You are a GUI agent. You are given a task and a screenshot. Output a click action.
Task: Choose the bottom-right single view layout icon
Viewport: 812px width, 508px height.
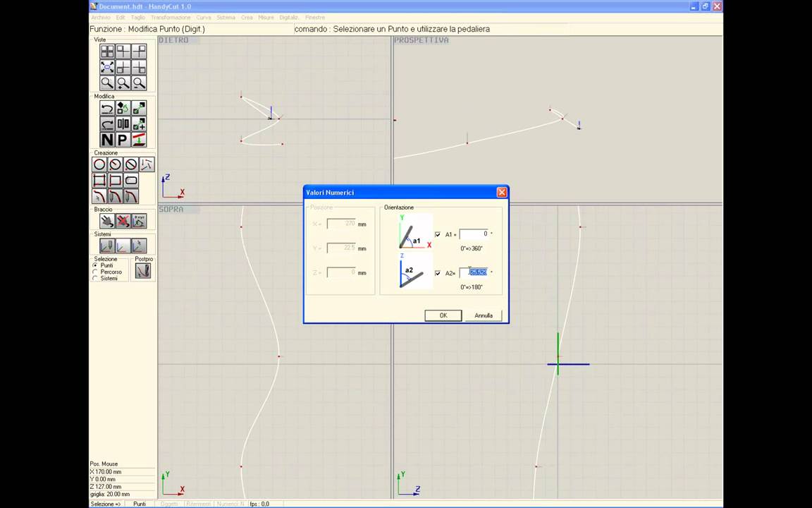point(139,68)
